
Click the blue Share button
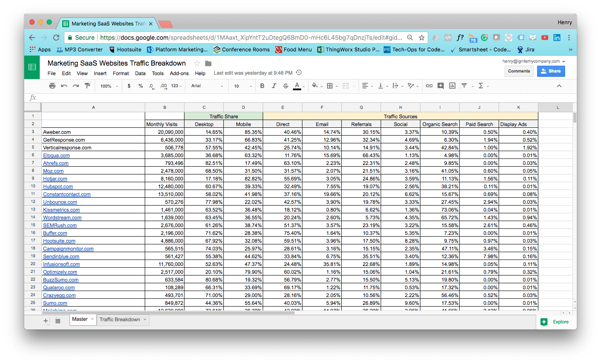click(x=550, y=71)
